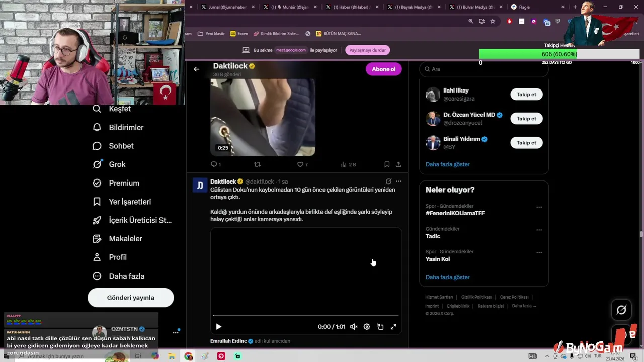Open the Yeni klasör bookmark folder
The width and height of the screenshot is (644, 362).
[211, 34]
